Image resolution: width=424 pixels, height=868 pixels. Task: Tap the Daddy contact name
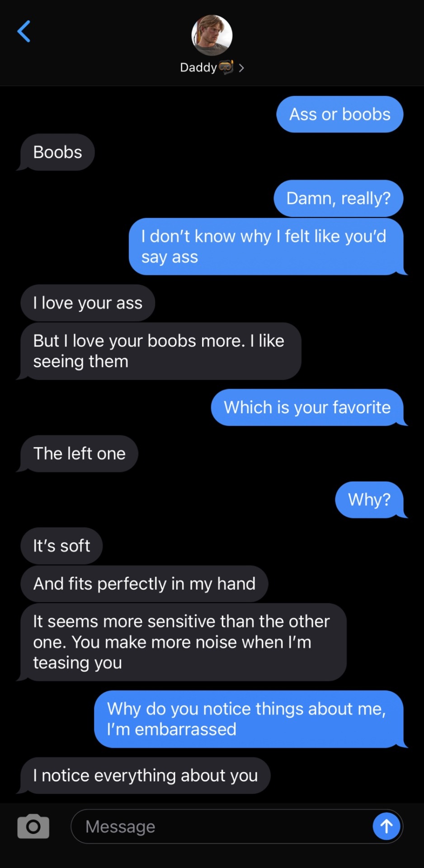click(x=198, y=67)
